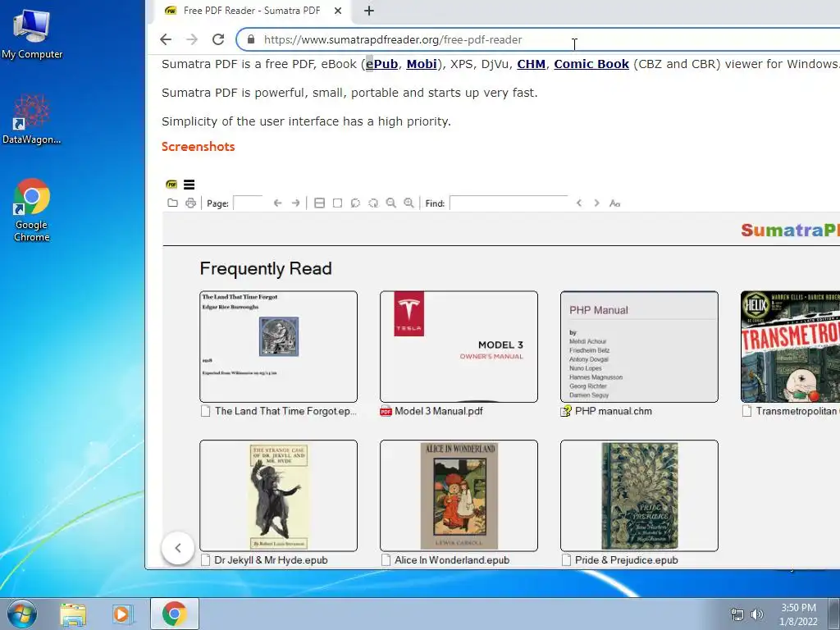
Task: Click the taskbar clock showing 3:50 PM
Action: tap(798, 614)
